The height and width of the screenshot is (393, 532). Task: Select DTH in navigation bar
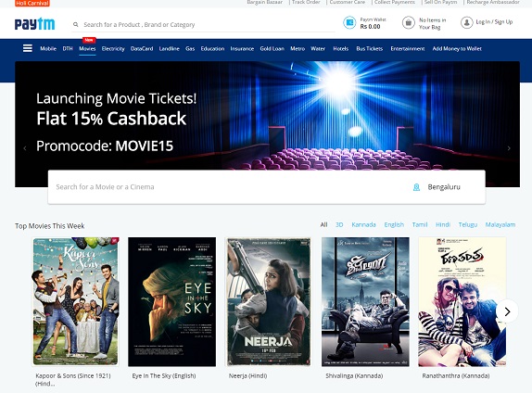coord(68,48)
